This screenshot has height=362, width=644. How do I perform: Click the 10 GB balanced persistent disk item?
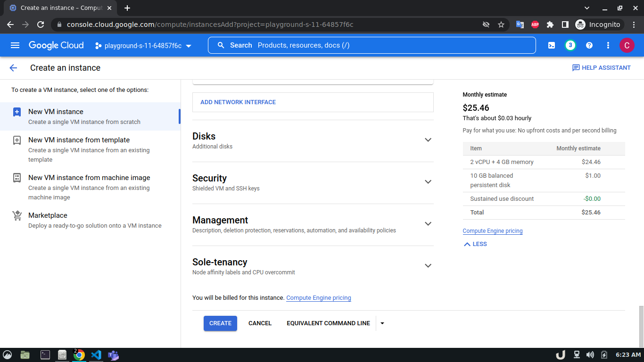pos(492,181)
